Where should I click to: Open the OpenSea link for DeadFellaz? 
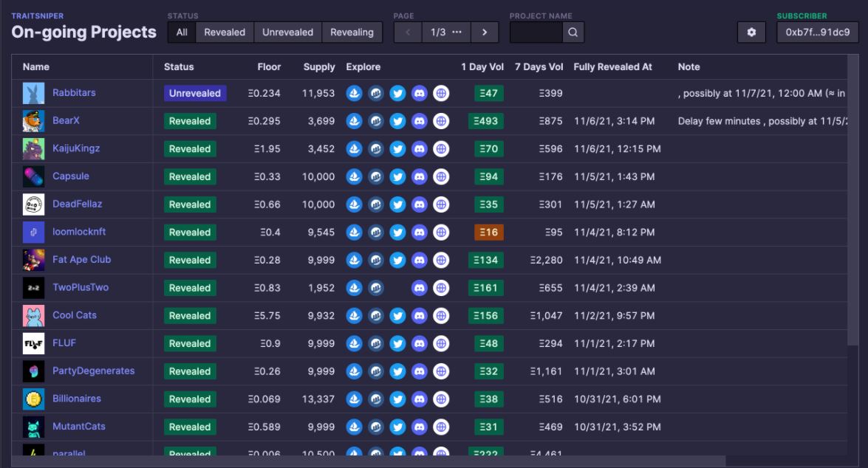pyautogui.click(x=355, y=204)
